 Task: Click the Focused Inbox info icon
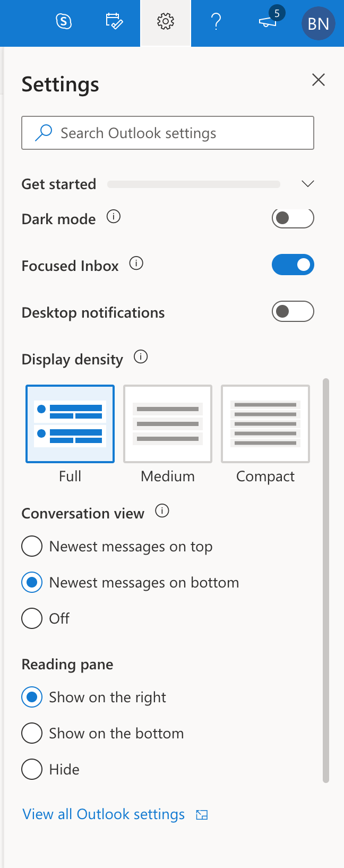tap(136, 263)
